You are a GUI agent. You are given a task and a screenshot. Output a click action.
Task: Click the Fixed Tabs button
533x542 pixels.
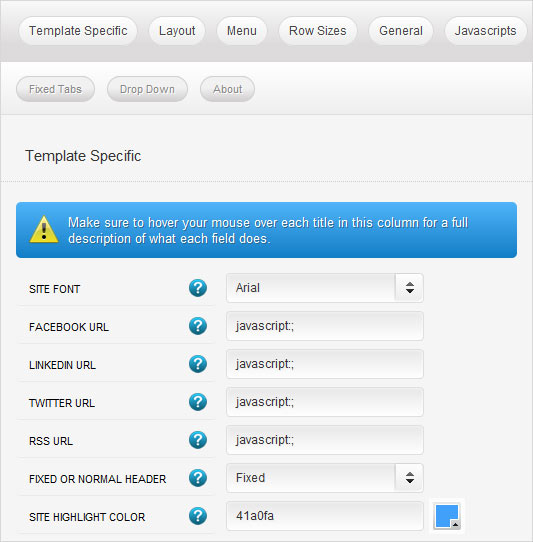click(55, 89)
